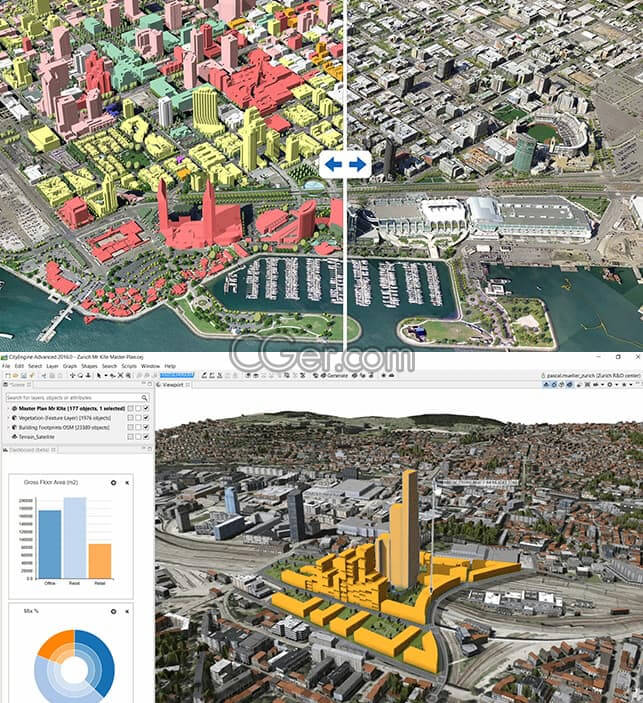Image resolution: width=643 pixels, height=703 pixels.
Task: Close the Mix % chart card
Action: (127, 610)
